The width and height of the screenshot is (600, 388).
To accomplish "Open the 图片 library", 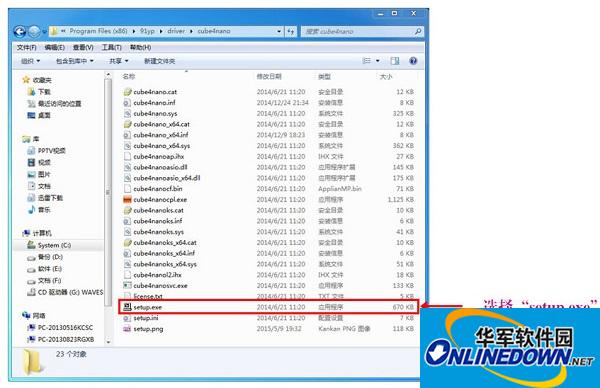I will point(39,174).
